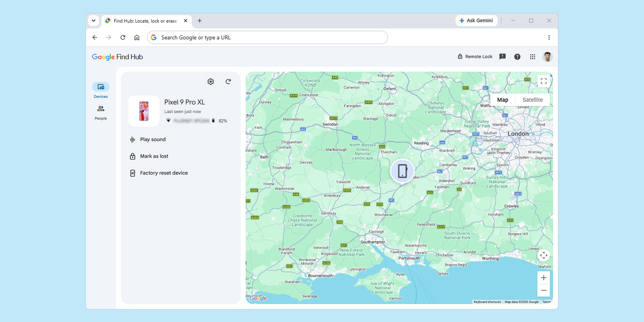Click the 82% battery level
The image size is (644, 322).
pyautogui.click(x=223, y=121)
